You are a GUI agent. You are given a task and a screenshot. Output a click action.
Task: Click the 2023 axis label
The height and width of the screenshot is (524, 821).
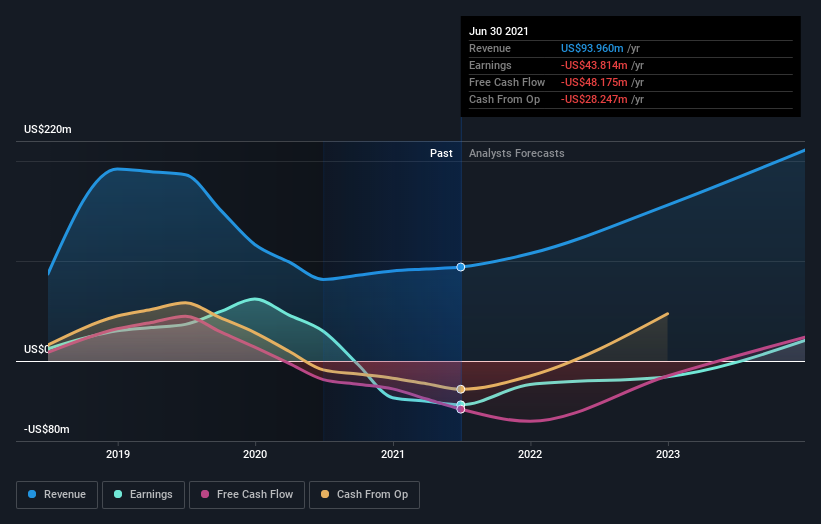[x=668, y=454]
